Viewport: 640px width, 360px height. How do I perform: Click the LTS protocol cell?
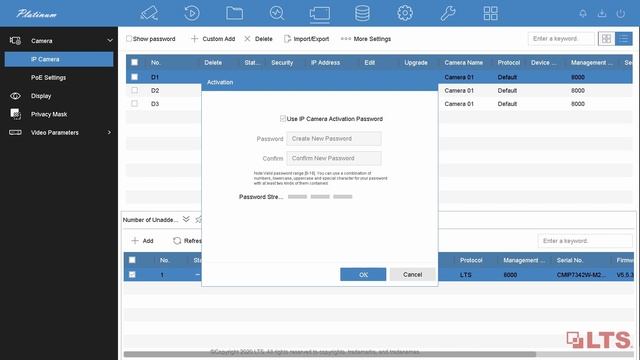[465, 275]
